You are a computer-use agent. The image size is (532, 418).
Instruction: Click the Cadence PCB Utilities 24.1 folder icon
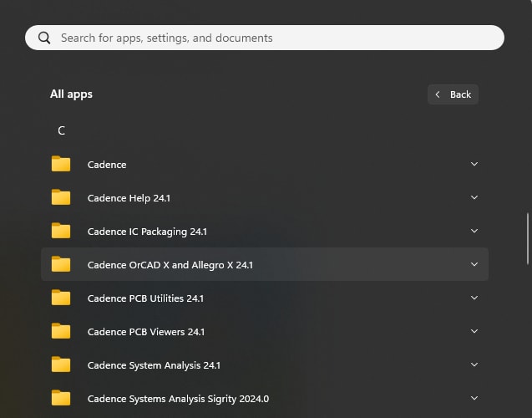pos(61,298)
